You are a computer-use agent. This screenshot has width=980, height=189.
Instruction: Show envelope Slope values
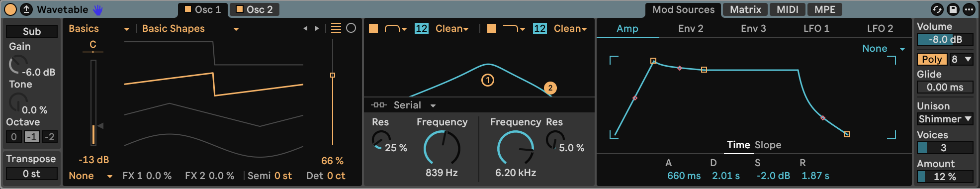[768, 145]
